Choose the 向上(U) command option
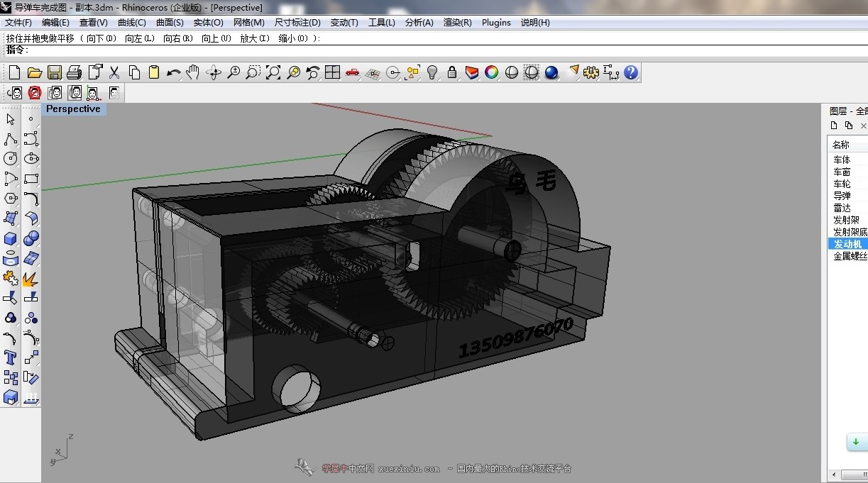868x483 pixels. point(216,38)
